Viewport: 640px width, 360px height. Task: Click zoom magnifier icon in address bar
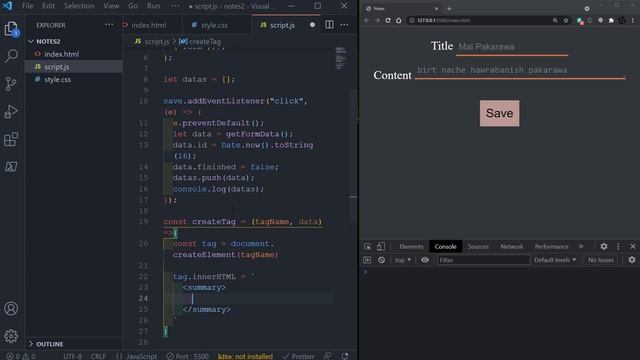click(555, 20)
